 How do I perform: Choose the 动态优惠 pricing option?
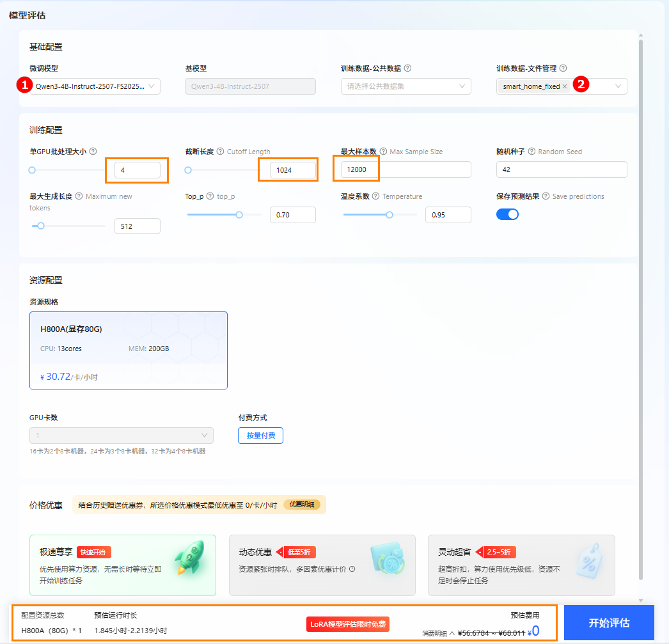coord(322,565)
